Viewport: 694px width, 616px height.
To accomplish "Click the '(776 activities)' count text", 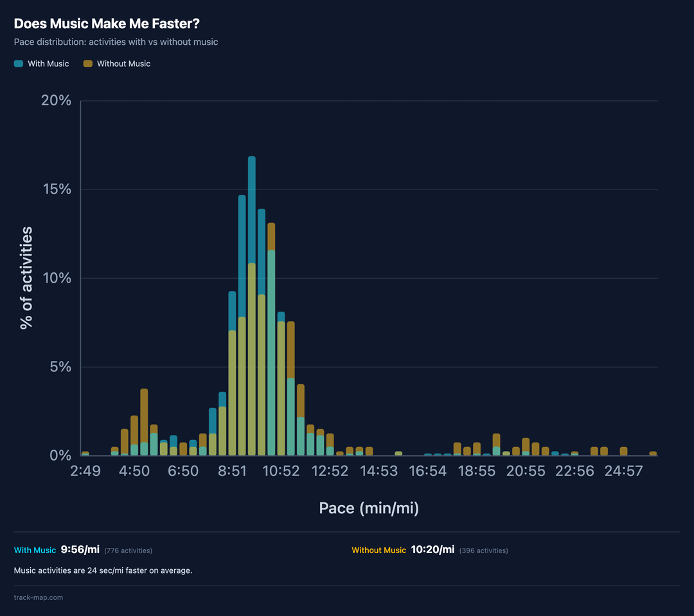I will 129,550.
